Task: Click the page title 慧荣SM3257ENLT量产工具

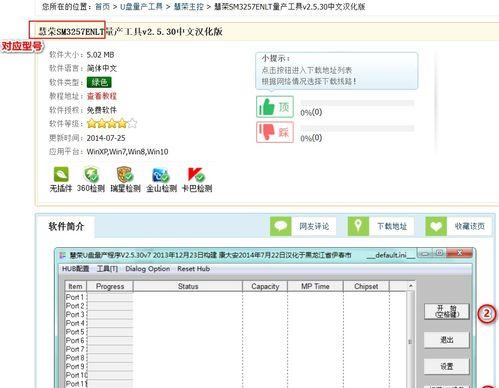Action: [x=130, y=32]
